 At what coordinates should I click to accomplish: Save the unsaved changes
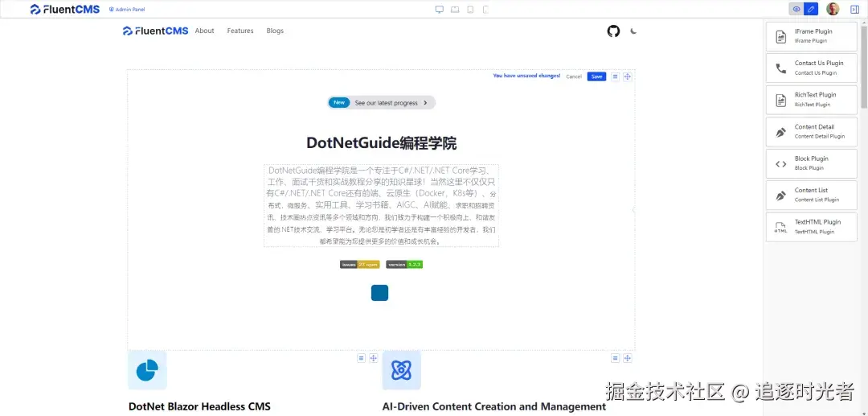596,76
